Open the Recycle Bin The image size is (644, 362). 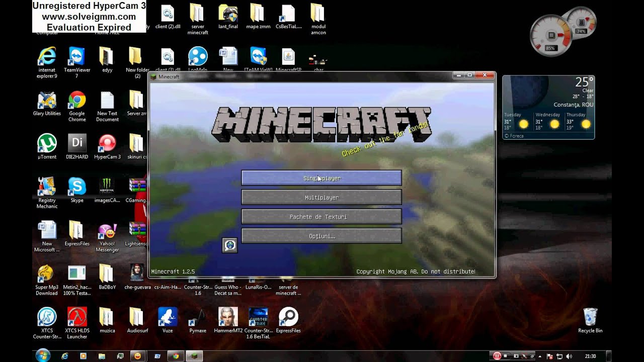590,320
